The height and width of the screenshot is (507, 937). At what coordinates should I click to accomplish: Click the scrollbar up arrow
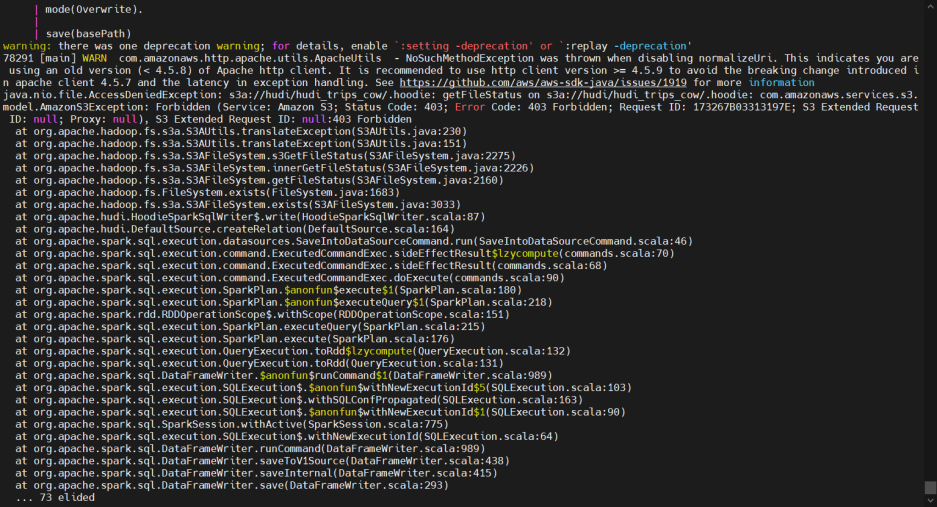pos(930,5)
